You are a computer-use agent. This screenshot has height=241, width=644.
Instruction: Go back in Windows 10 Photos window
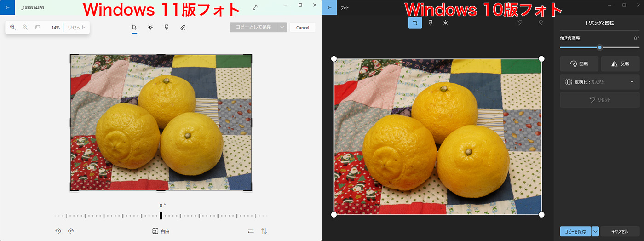(x=329, y=7)
